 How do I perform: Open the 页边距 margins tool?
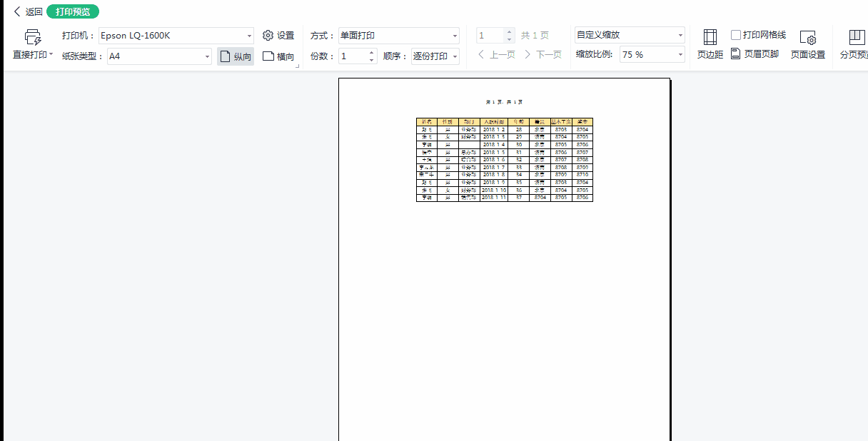pyautogui.click(x=710, y=43)
